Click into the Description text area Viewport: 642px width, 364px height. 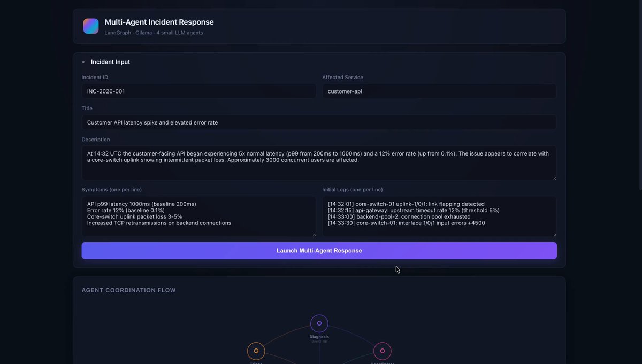point(319,163)
